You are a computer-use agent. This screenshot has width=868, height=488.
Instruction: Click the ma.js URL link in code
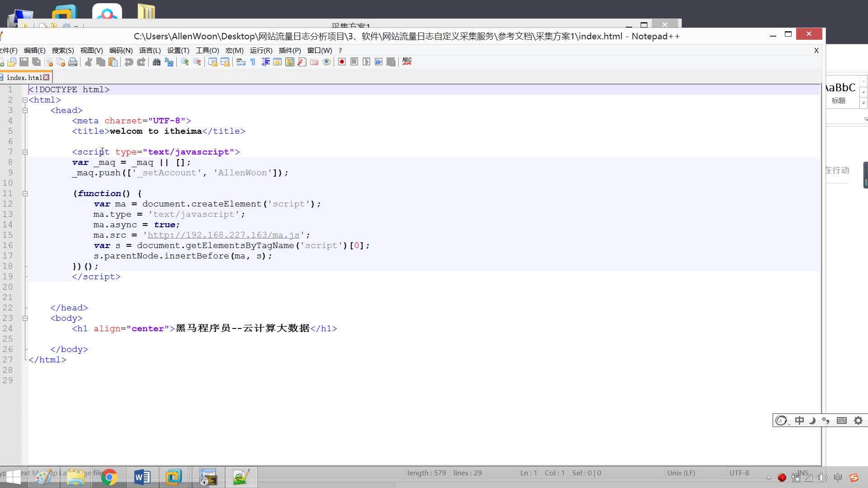pos(223,235)
